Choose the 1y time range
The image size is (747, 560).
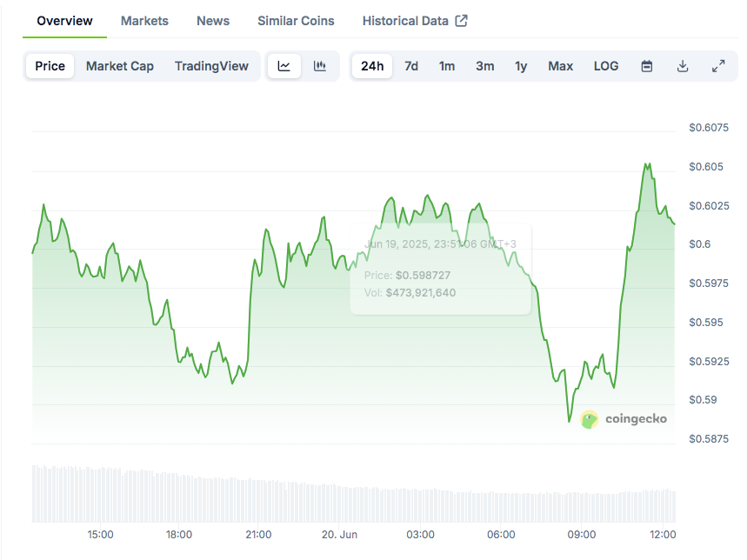pos(521,66)
